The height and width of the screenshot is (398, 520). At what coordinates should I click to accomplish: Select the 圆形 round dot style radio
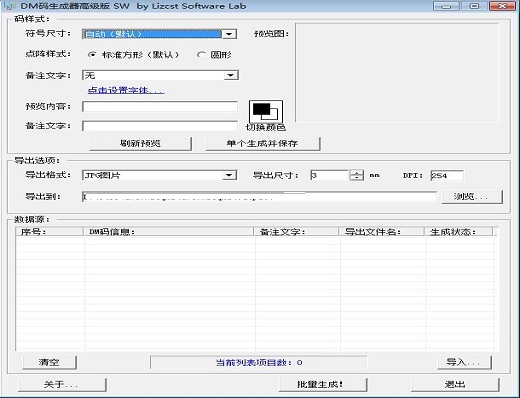click(x=201, y=55)
